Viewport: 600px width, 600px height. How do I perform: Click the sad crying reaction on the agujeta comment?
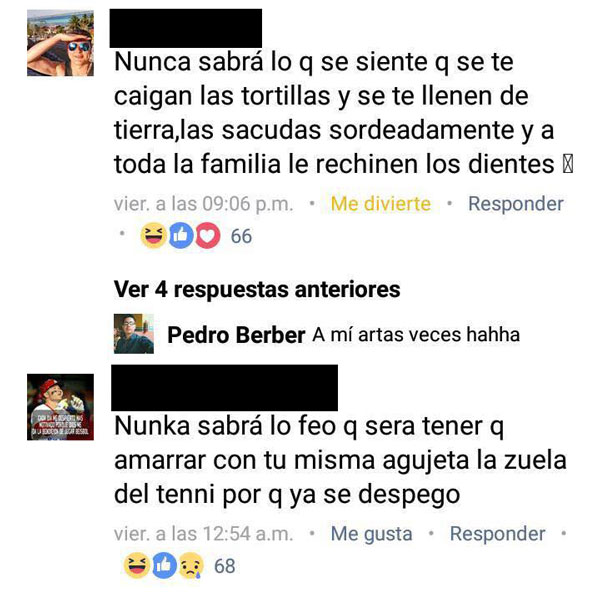191,565
